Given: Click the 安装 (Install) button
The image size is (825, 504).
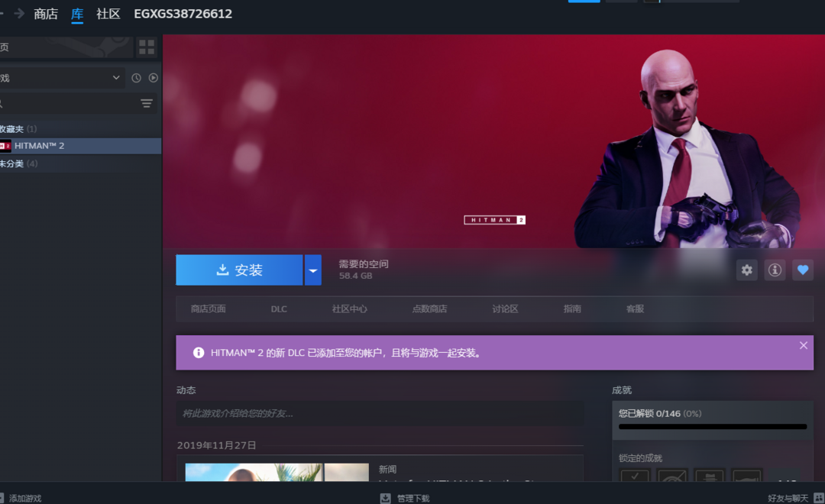Looking at the screenshot, I should [x=239, y=270].
